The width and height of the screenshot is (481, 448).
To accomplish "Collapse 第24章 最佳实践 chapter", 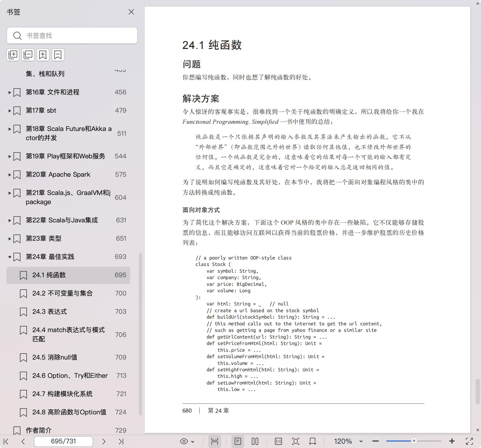I will (x=10, y=257).
